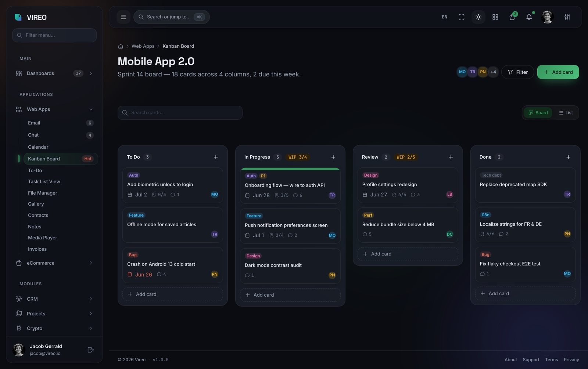This screenshot has height=369, width=588.
Task: Open Calendar in the sidebar
Action: pos(61,147)
